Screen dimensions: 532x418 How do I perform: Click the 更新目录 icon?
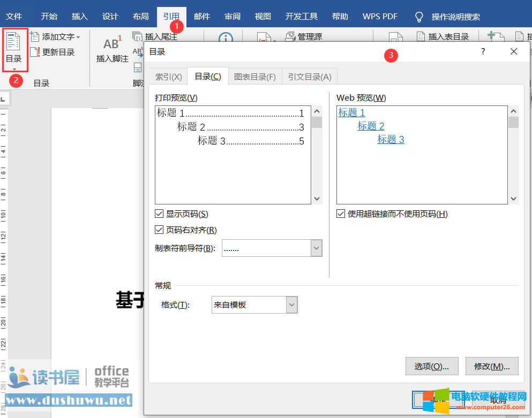tap(35, 52)
